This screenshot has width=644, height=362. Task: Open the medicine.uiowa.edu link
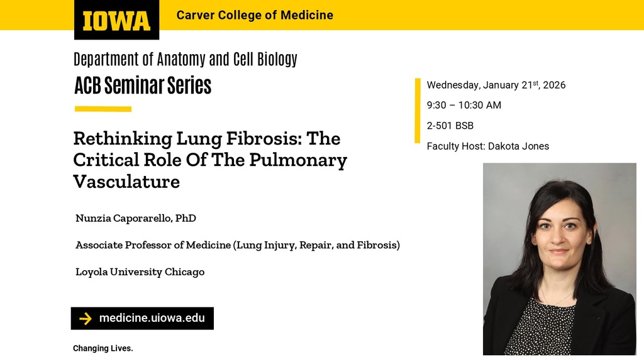coord(152,318)
